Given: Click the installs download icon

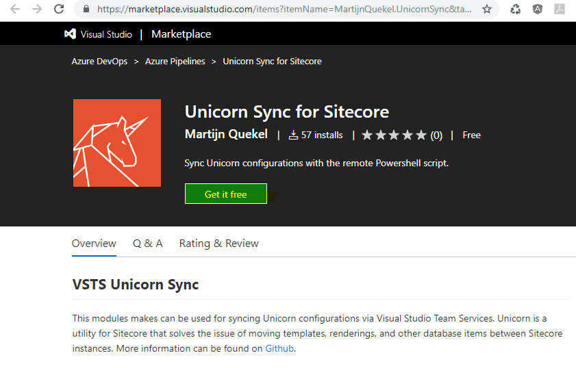Looking at the screenshot, I should coord(293,135).
